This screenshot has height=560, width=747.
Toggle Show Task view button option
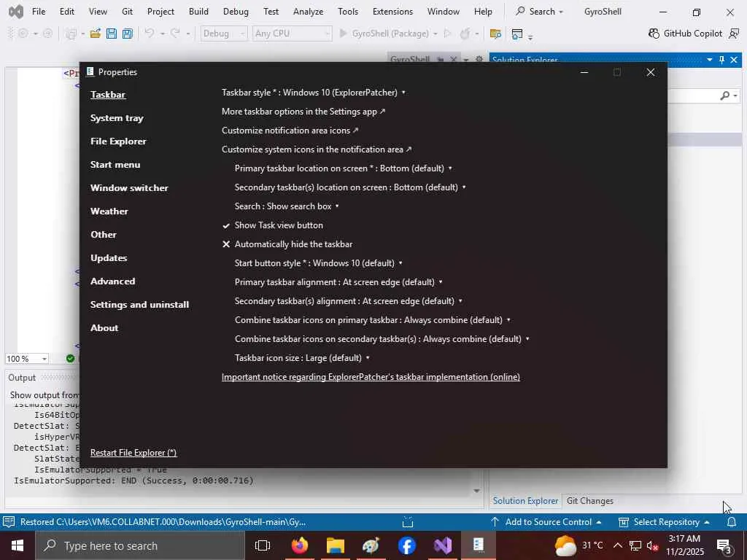click(x=273, y=225)
